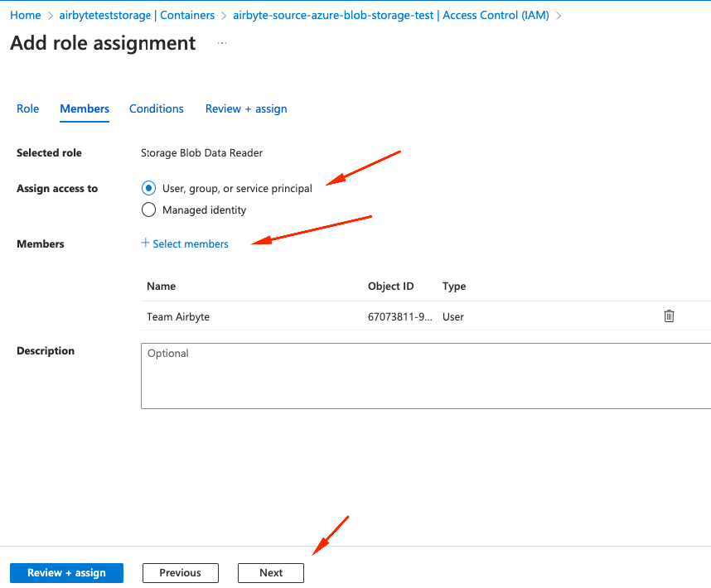The image size is (711, 588).
Task: Click the Type column header
Action: 454,286
